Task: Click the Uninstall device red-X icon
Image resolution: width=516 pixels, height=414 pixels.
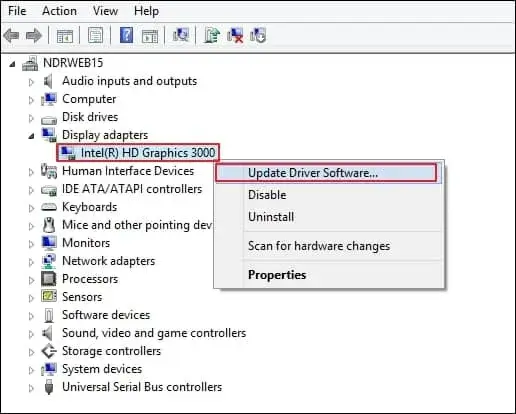Action: [x=235, y=35]
